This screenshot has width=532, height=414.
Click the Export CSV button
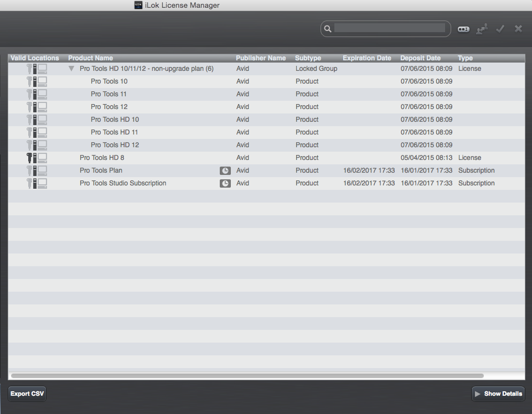point(27,394)
